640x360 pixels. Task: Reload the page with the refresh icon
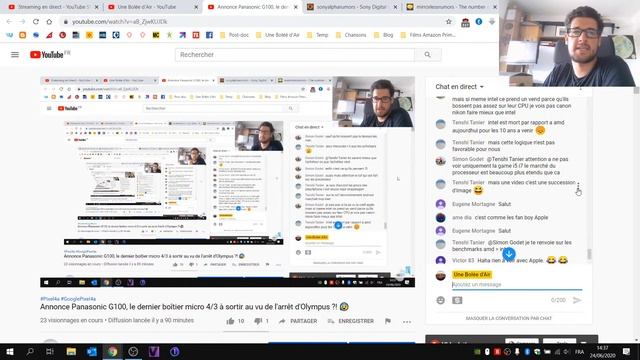click(36, 22)
